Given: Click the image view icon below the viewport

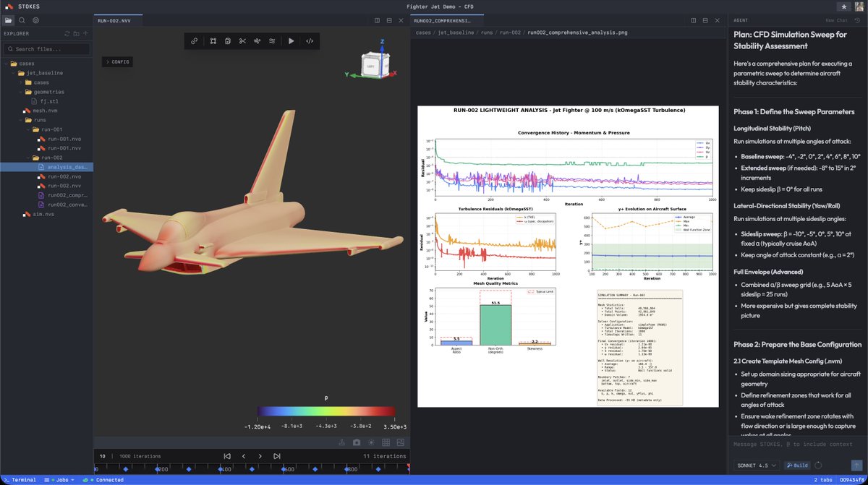Looking at the screenshot, I should 400,442.
